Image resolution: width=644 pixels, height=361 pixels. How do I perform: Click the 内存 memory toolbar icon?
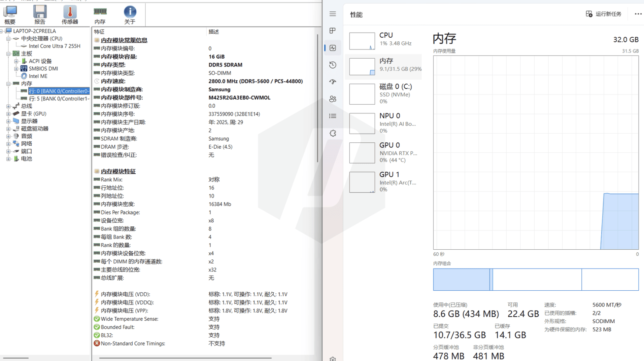pos(100,15)
